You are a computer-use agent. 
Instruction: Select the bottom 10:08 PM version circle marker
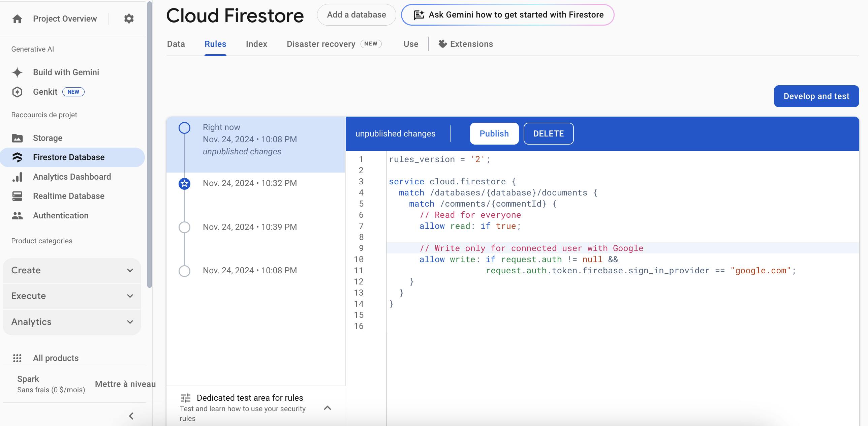[184, 271]
